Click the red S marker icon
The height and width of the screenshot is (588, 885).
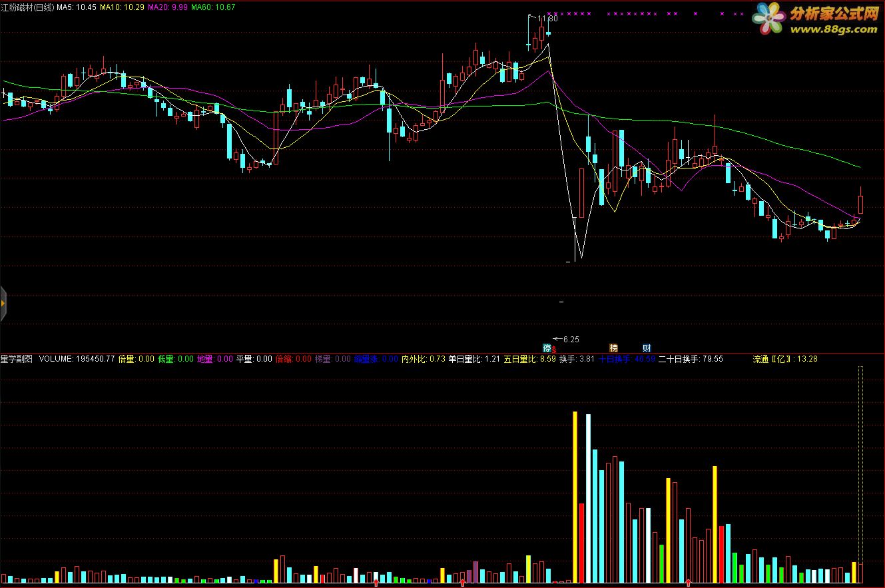pyautogui.click(x=554, y=350)
